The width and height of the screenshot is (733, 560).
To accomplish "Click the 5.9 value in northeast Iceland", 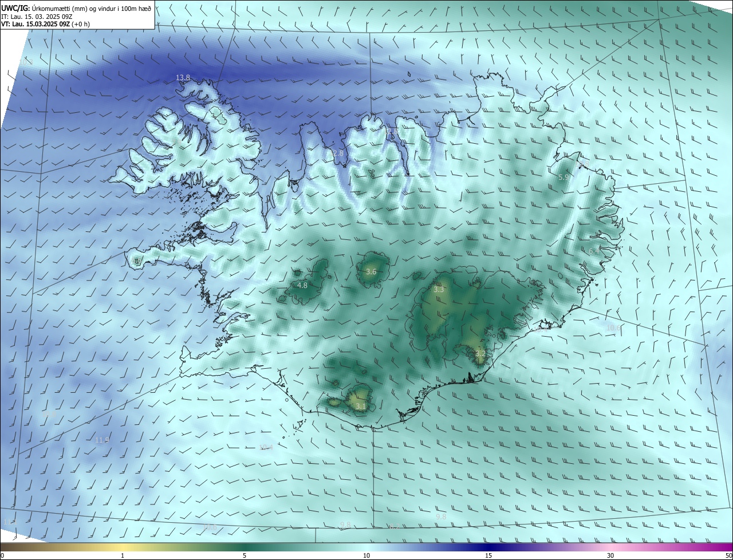I will pyautogui.click(x=563, y=178).
